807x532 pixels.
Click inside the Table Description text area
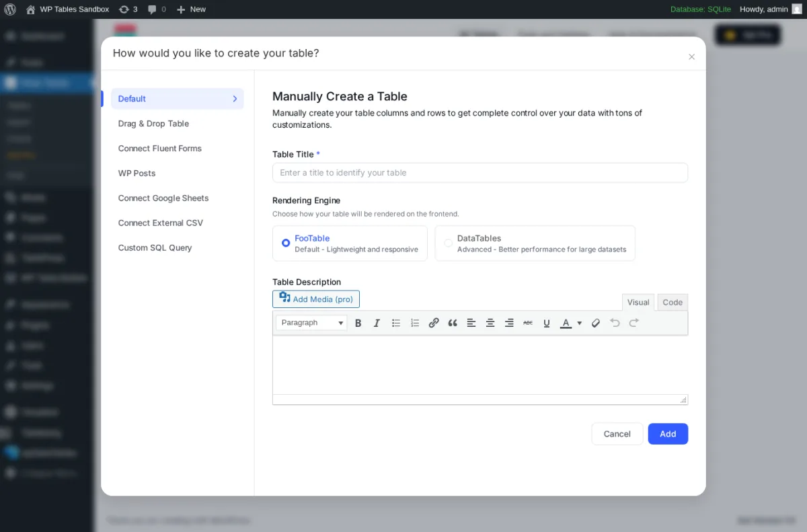480,365
